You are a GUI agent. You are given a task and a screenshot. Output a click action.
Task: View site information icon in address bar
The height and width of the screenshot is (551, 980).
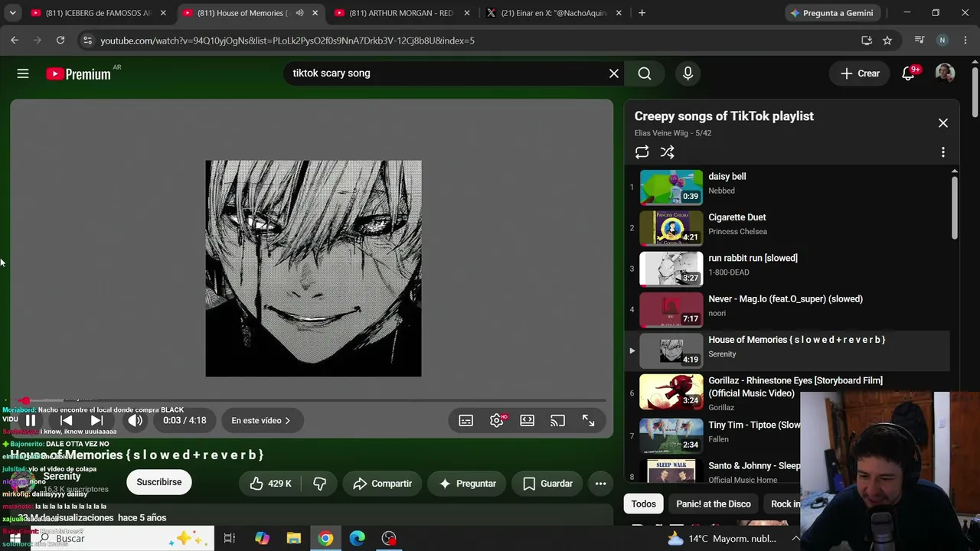pyautogui.click(x=87, y=41)
